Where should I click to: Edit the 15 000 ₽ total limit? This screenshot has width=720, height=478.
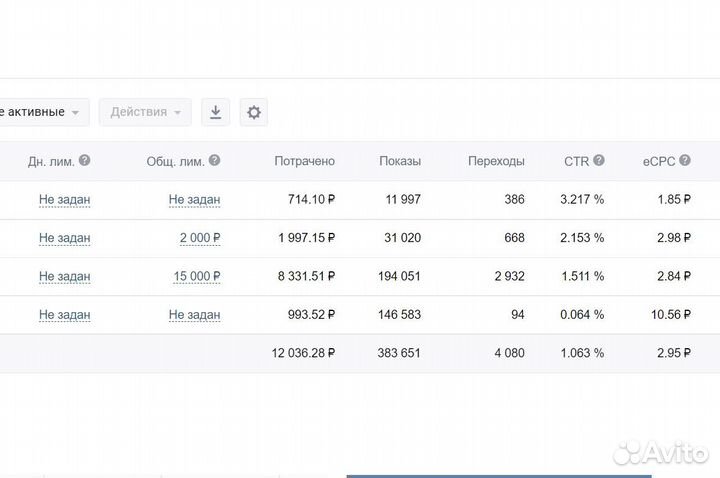click(x=196, y=276)
